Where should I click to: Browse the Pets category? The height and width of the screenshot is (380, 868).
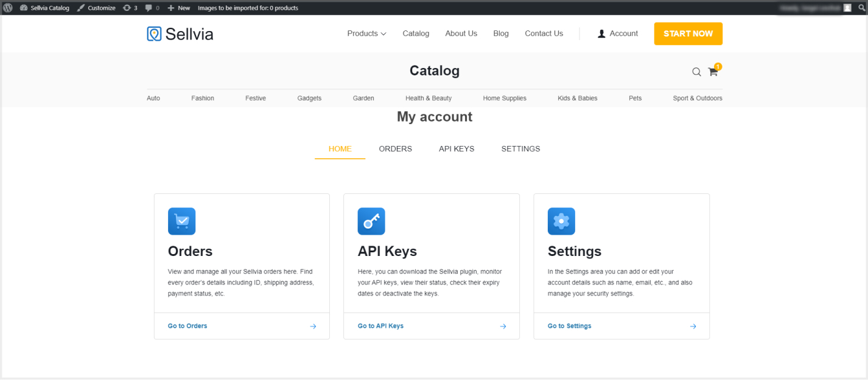(x=635, y=98)
